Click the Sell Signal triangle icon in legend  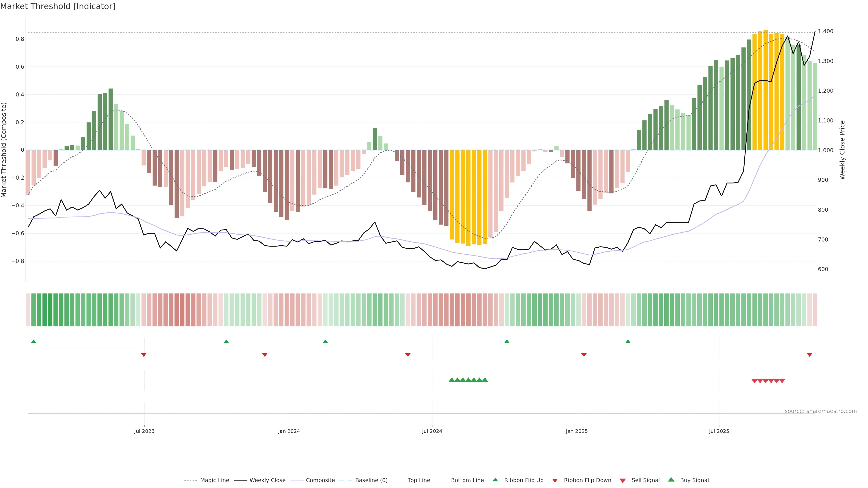click(622, 480)
